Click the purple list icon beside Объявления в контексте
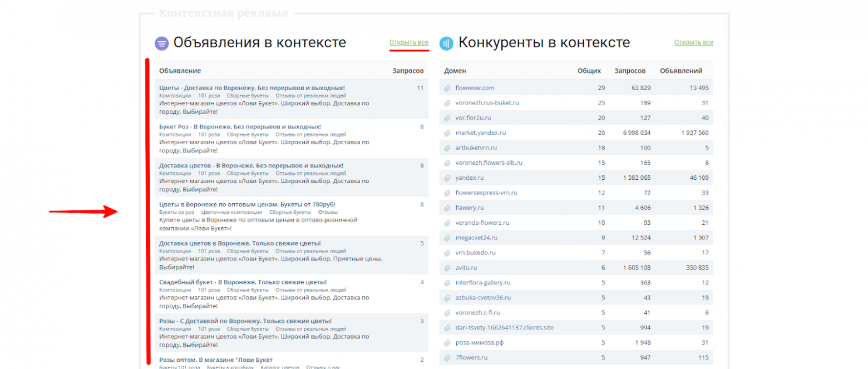This screenshot has width=868, height=369. [161, 43]
